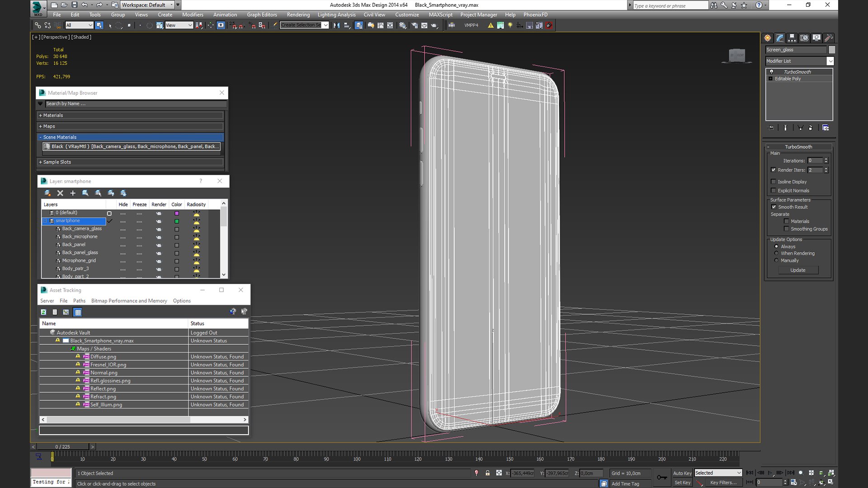Click Go to Start playback button
The image size is (868, 488).
(750, 473)
